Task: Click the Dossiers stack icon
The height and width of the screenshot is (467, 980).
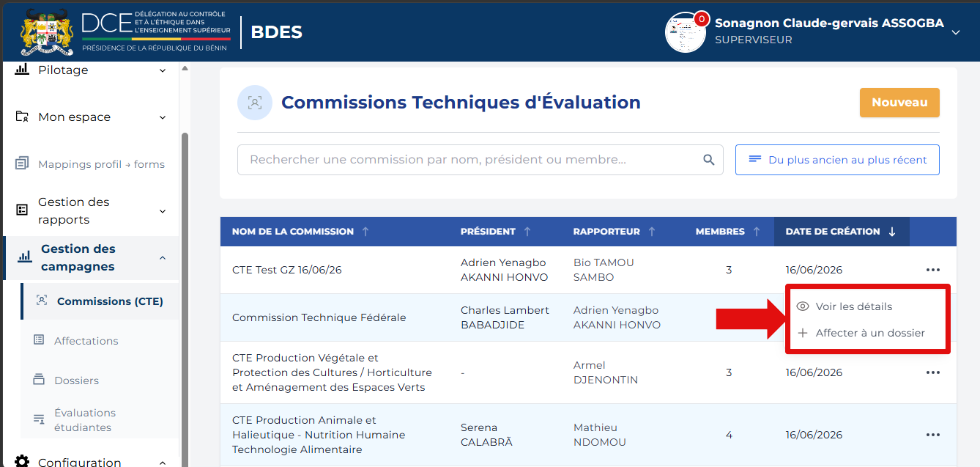Action: [x=39, y=380]
